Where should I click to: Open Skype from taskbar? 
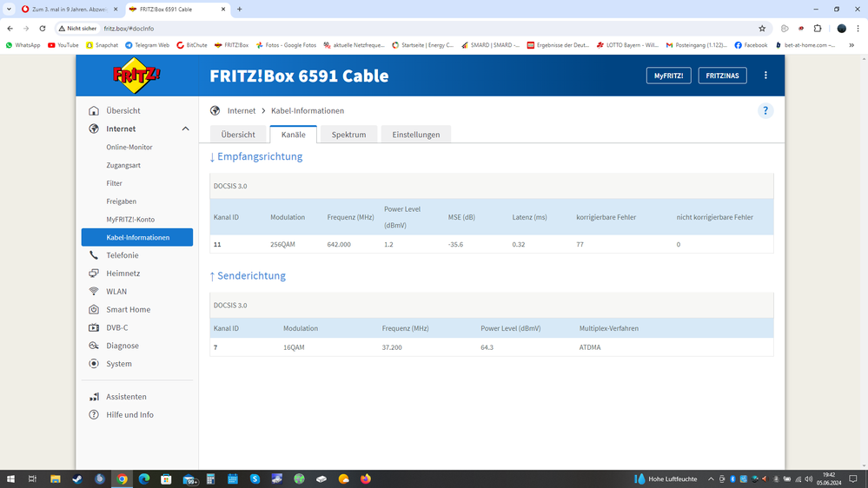255,479
